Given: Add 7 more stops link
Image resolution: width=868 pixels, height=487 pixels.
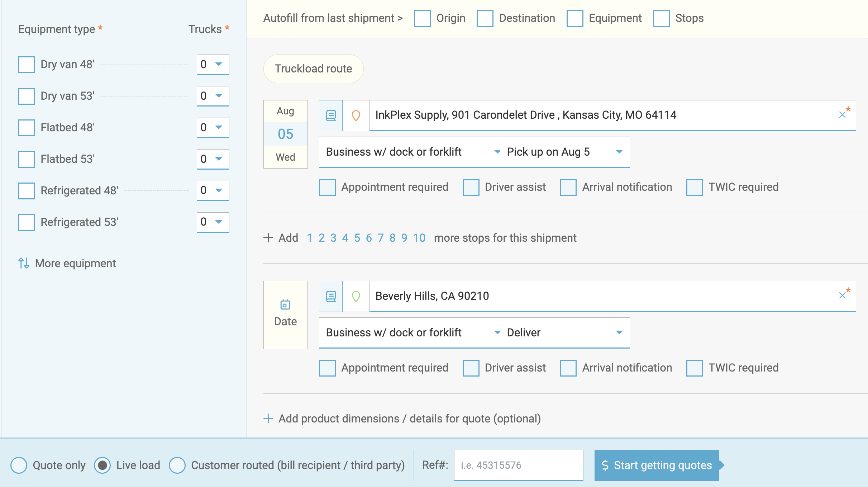Looking at the screenshot, I should (381, 238).
